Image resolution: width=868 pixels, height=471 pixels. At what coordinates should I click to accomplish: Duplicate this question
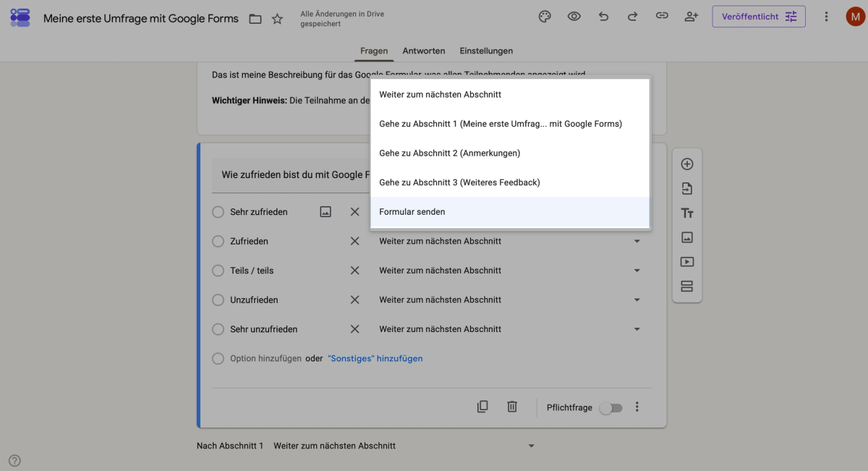pyautogui.click(x=482, y=407)
